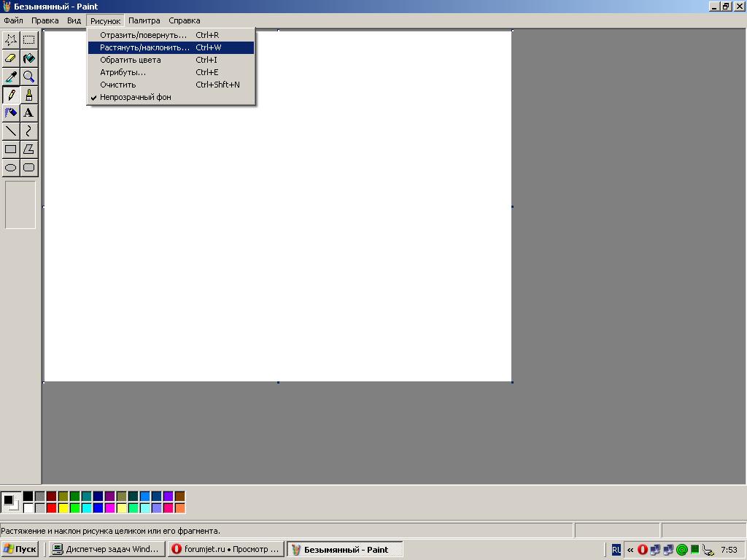Click Обратить цвета menu entry

click(131, 60)
